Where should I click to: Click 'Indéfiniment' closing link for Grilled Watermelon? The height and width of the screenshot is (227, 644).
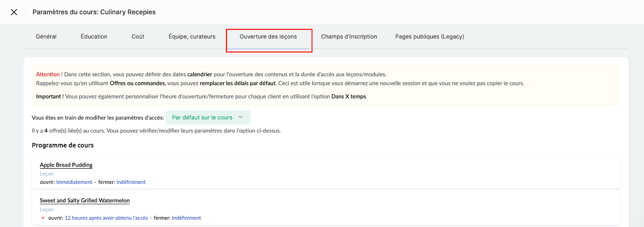tap(186, 218)
